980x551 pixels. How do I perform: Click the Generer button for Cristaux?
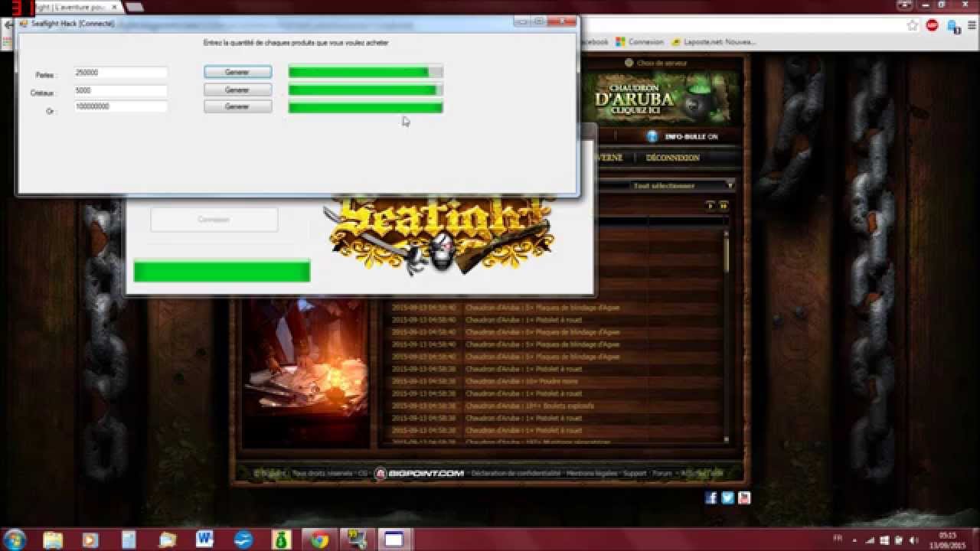(237, 90)
